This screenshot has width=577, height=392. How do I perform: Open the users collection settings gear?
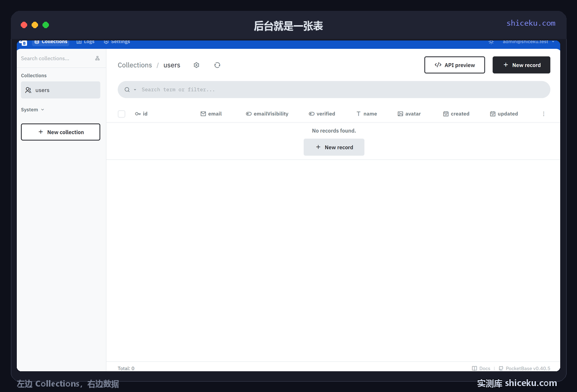197,65
